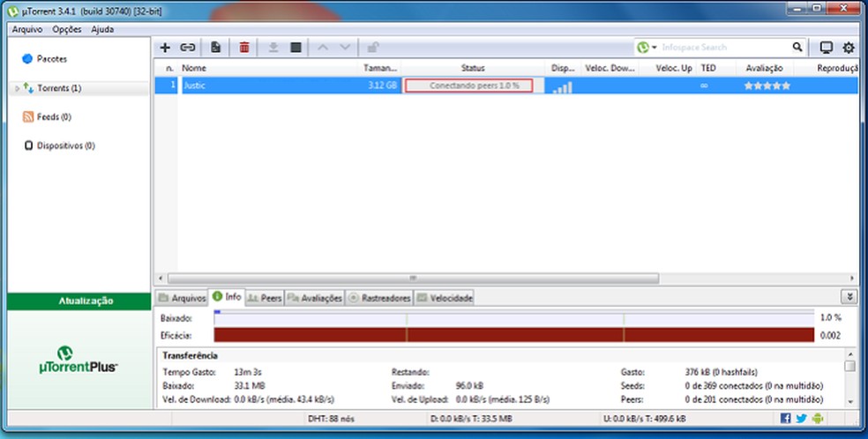Viewport: 868px width, 439px height.
Task: Expand the Torrents tree arrow
Action: [x=17, y=88]
